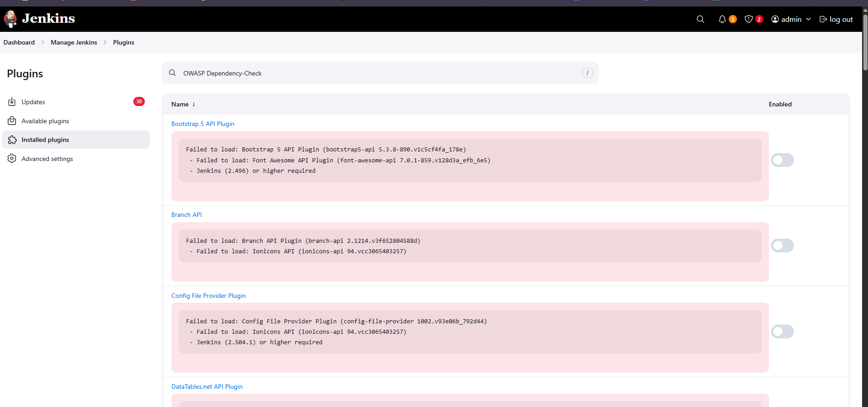Click Ionicons API failure line under Config File Provider

tap(298, 332)
